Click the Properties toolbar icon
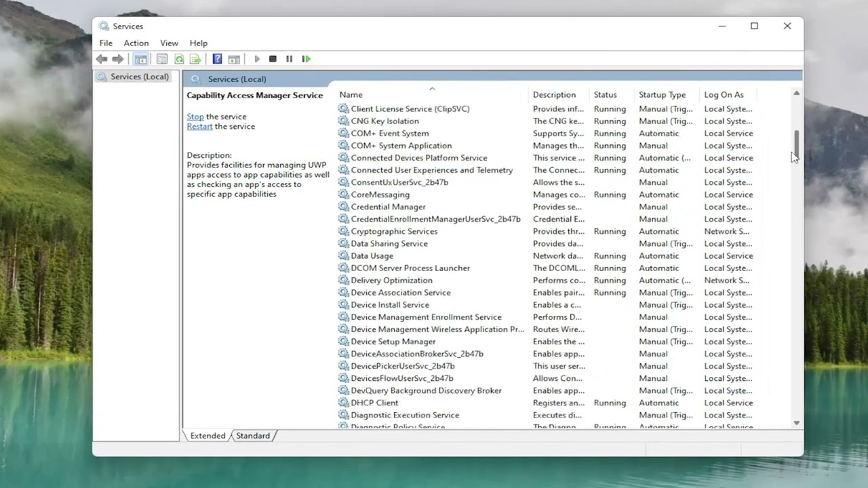868x488 pixels. (x=162, y=59)
